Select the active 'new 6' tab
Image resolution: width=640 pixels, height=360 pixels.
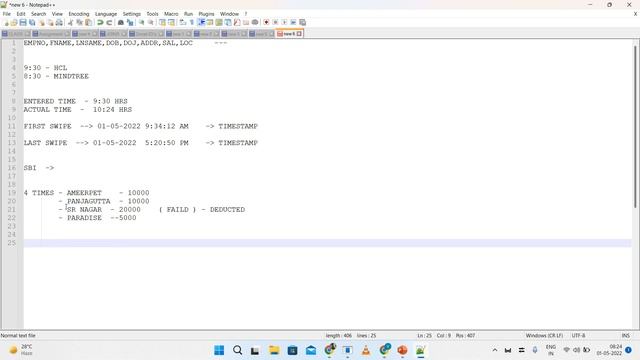point(288,34)
